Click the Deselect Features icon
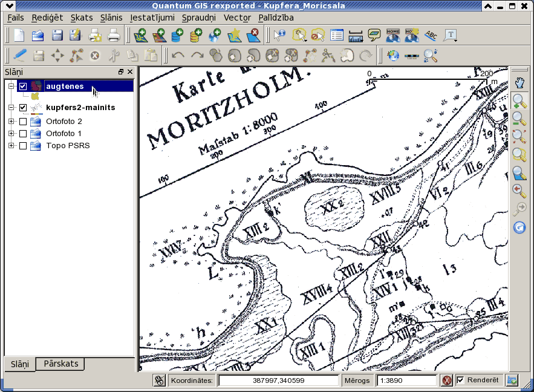Screen dimensions: 534x392 (318, 36)
